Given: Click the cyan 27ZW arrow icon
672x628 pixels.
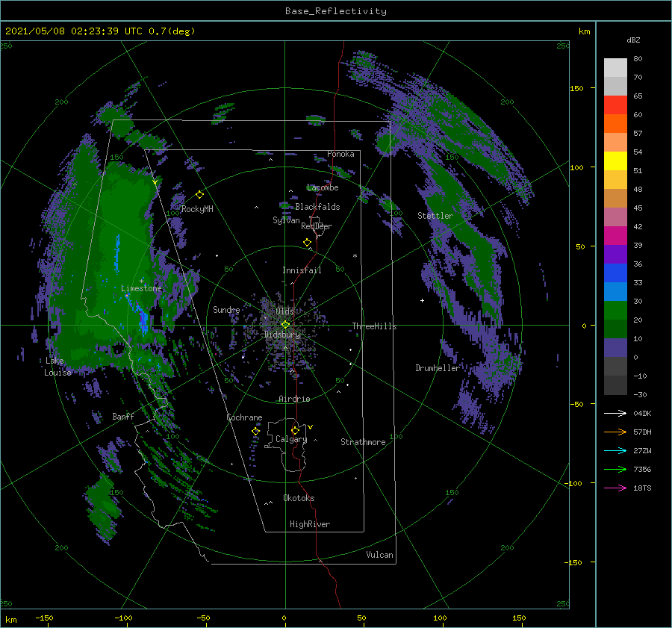Looking at the screenshot, I should click(615, 450).
